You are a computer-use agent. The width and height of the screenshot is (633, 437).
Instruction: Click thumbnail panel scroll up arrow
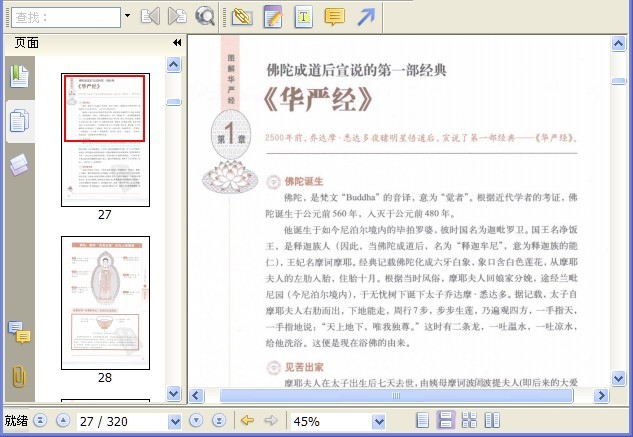pyautogui.click(x=174, y=65)
